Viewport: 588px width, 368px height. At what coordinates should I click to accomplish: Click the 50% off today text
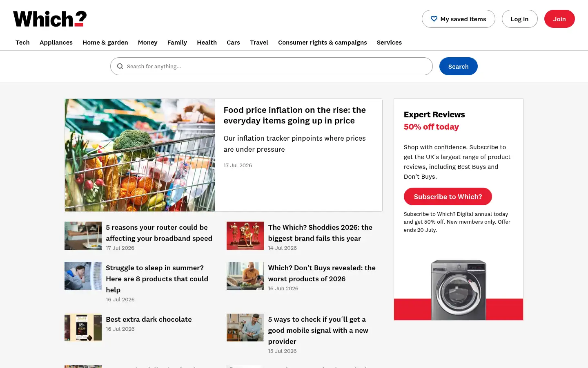pyautogui.click(x=431, y=127)
